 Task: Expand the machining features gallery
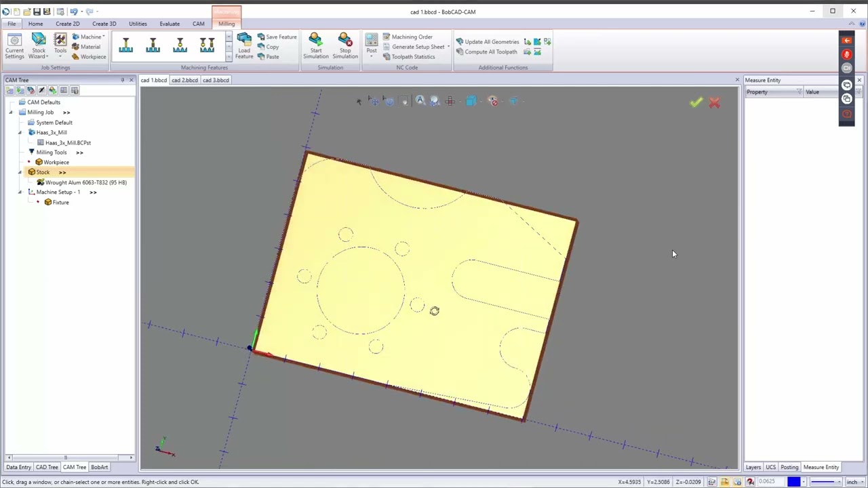click(x=229, y=57)
